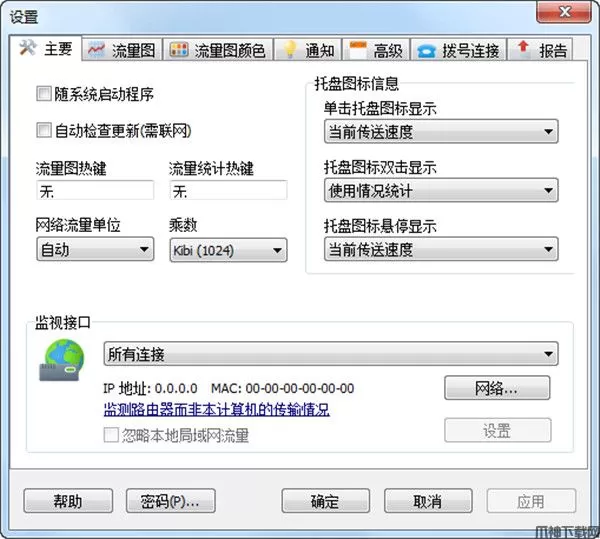Screen dimensions: 600x539
Task: Click the globe network interface icon
Action: pos(62,360)
